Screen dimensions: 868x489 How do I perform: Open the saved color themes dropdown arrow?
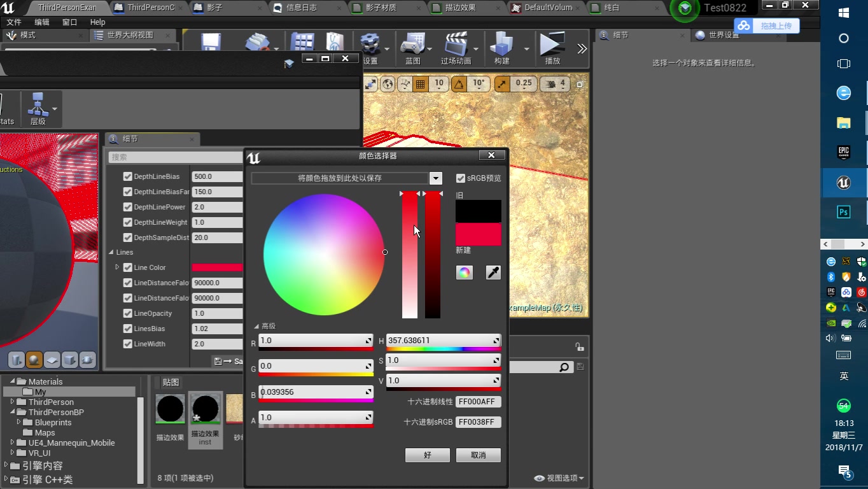tap(435, 178)
